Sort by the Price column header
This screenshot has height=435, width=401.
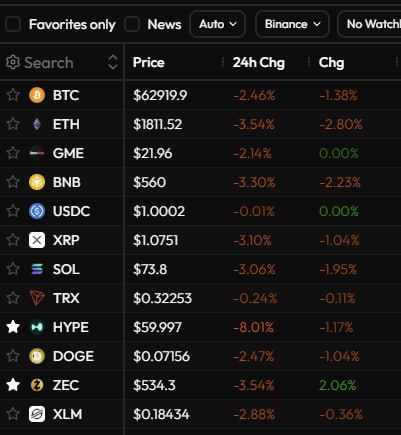[x=149, y=63]
